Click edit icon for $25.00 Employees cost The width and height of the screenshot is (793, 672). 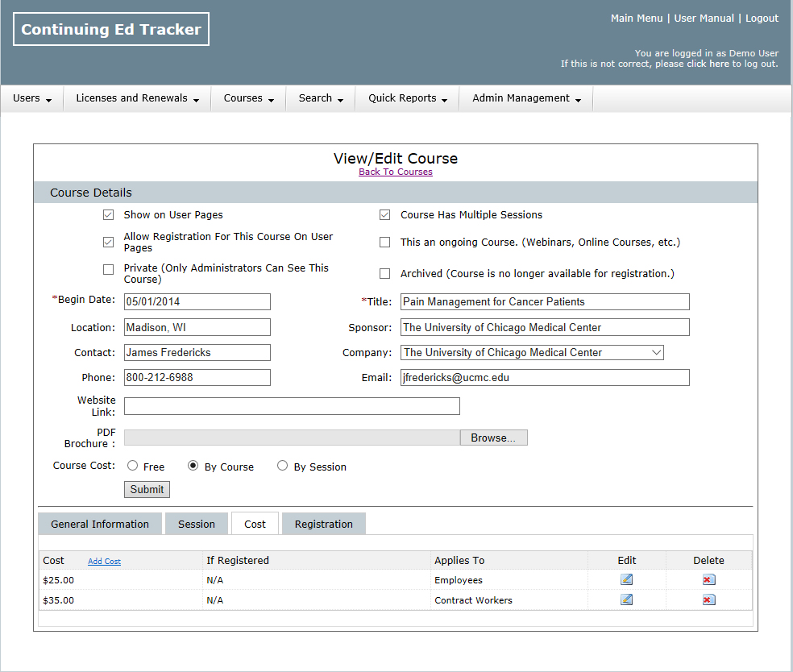pyautogui.click(x=626, y=579)
